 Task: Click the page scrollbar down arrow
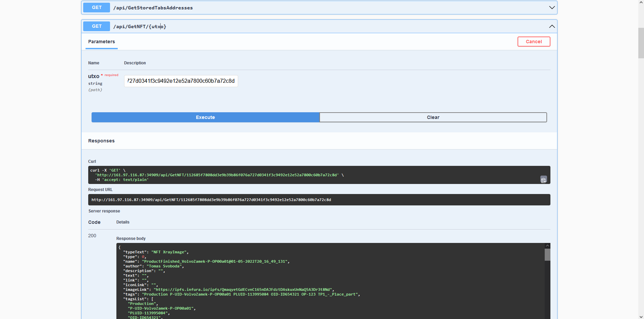pos(641,317)
